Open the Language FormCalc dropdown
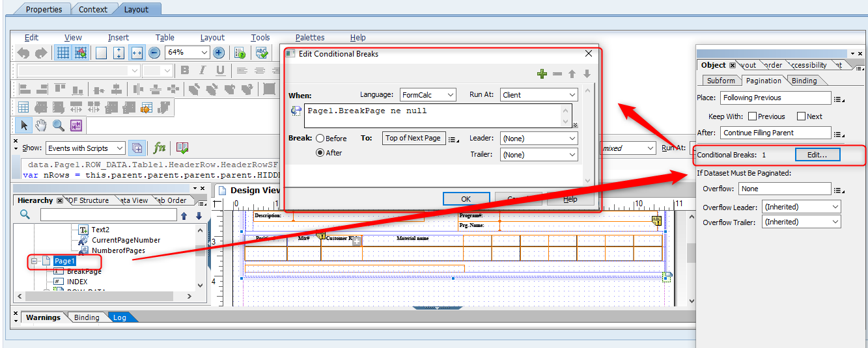 click(428, 95)
